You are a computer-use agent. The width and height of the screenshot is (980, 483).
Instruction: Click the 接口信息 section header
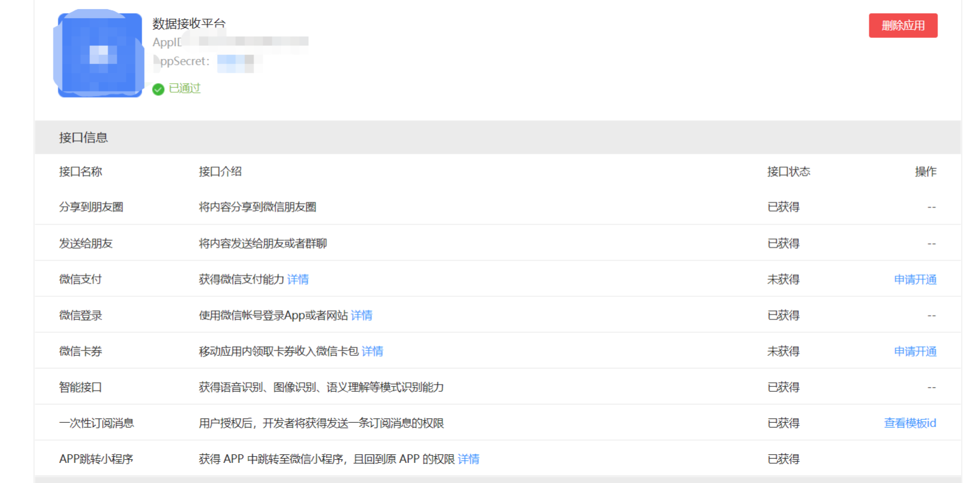tap(83, 137)
